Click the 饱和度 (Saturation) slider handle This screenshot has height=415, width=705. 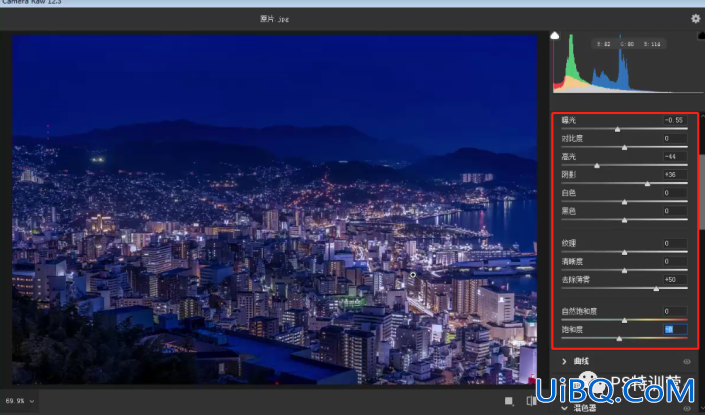(620, 338)
